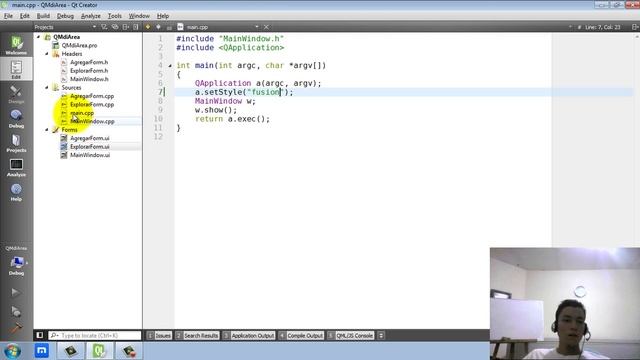This screenshot has height=360, width=640.
Task: Show the Application Output pane
Action: coord(249,336)
